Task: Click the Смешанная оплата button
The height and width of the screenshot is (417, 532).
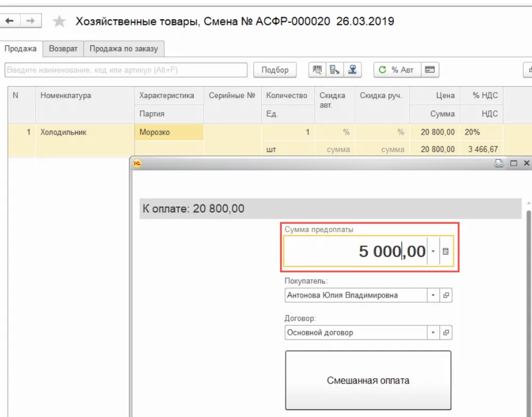Action: click(x=368, y=380)
